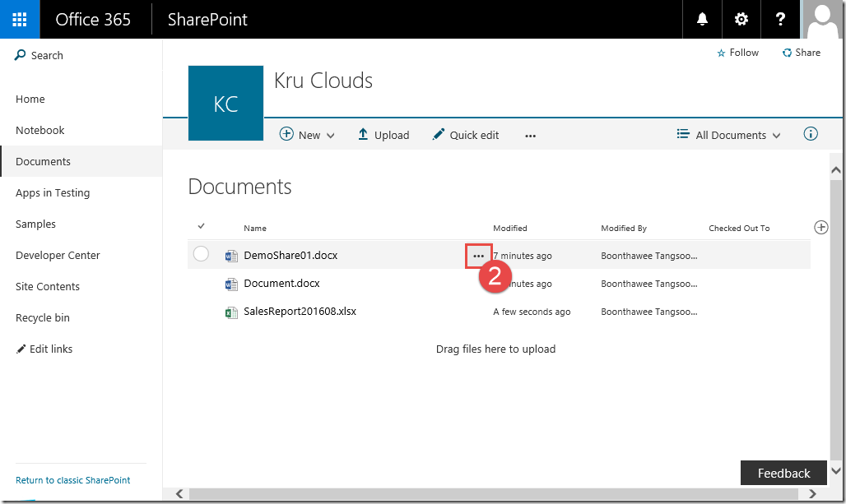Image resolution: width=846 pixels, height=504 pixels.
Task: Click the New plus icon
Action: pyautogui.click(x=286, y=134)
